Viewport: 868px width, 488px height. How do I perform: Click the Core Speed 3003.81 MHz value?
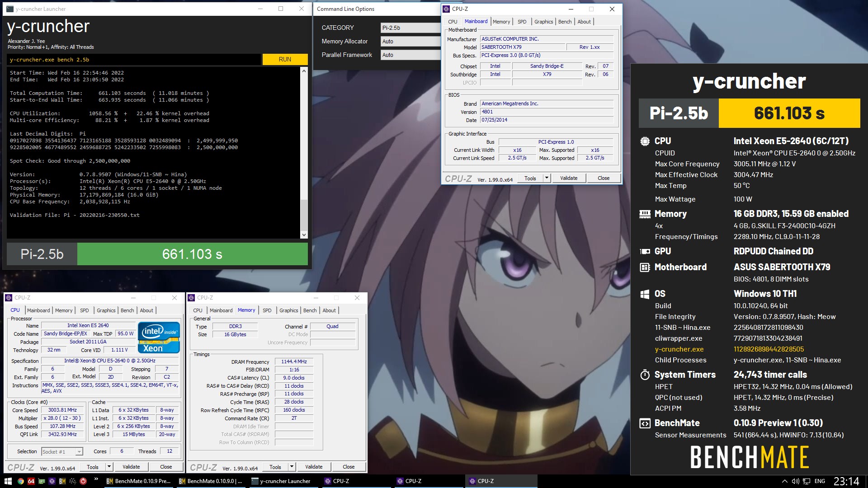62,410
